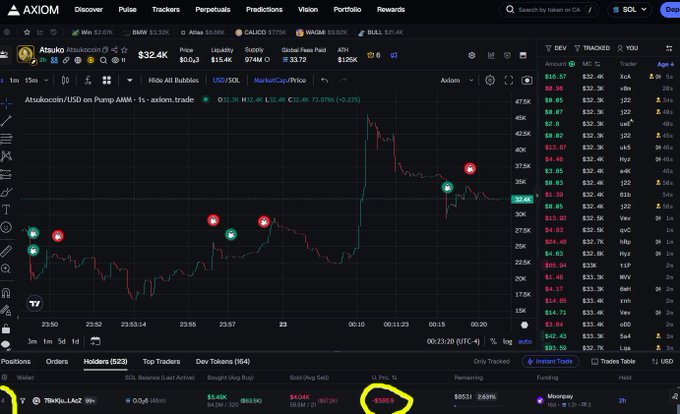Set chart range to 1d
The image size is (680, 414).
click(75, 342)
